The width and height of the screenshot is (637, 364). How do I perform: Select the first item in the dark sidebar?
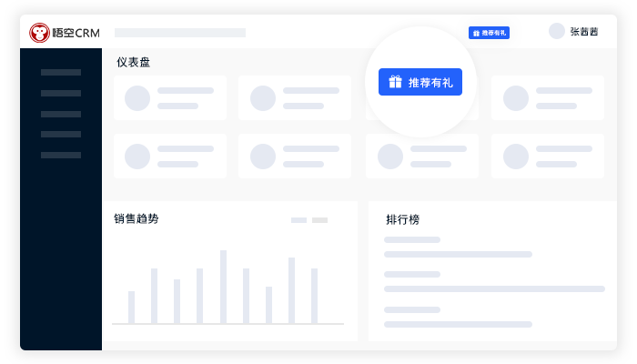[61, 72]
